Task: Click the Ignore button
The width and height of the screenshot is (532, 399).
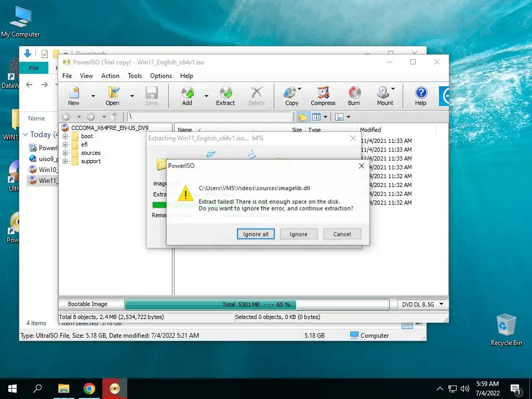Action: [x=299, y=234]
